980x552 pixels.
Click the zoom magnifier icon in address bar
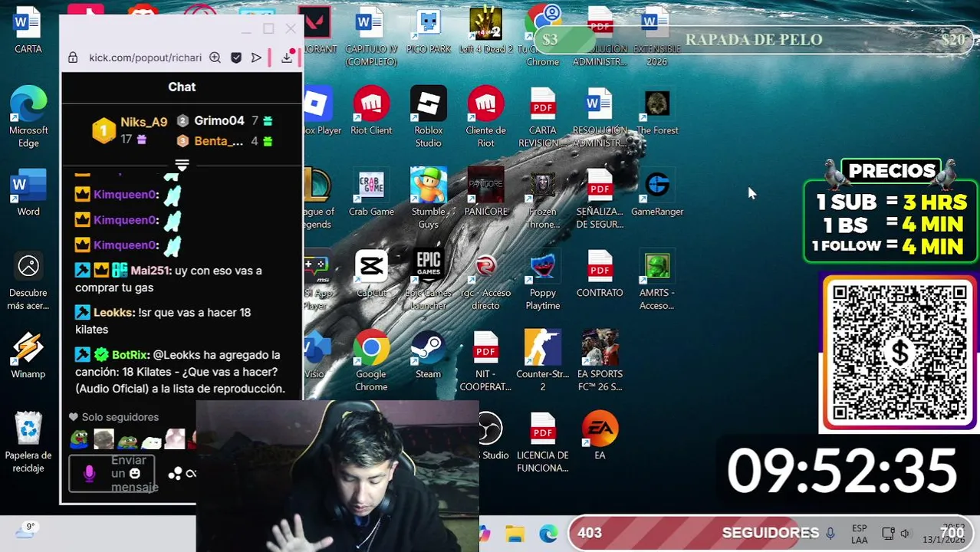[x=215, y=58]
